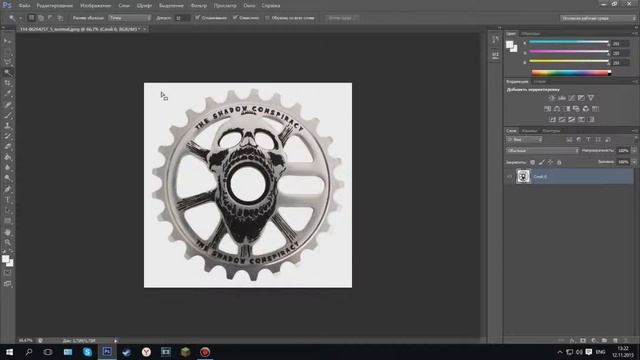
Task: Open the Windows Start menu
Action: coord(9,352)
